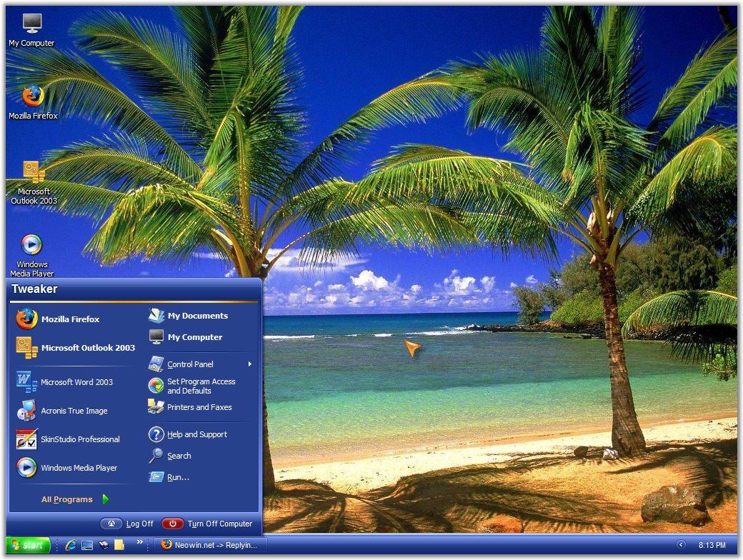
Task: Click the Run icon in Start menu
Action: pos(156,477)
